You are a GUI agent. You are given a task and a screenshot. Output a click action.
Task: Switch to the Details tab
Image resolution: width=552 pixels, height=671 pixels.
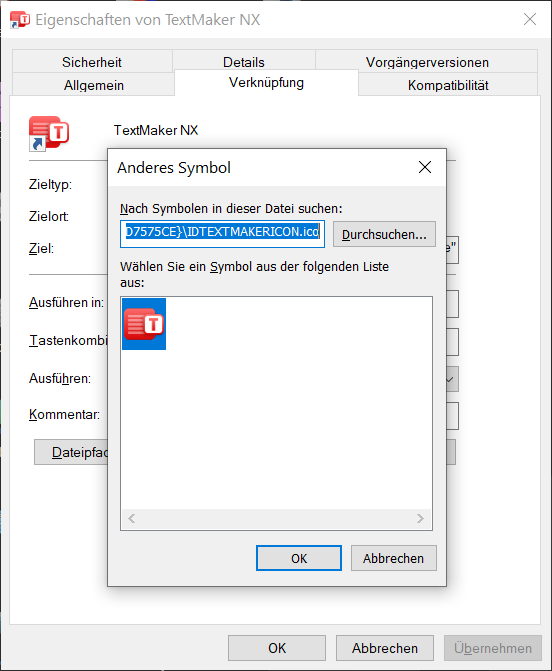[244, 62]
